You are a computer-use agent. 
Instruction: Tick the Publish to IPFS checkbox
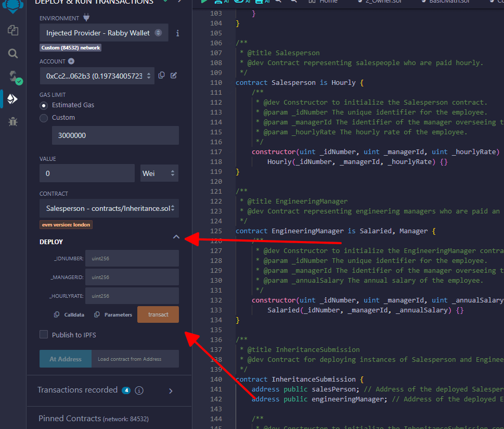point(44,334)
